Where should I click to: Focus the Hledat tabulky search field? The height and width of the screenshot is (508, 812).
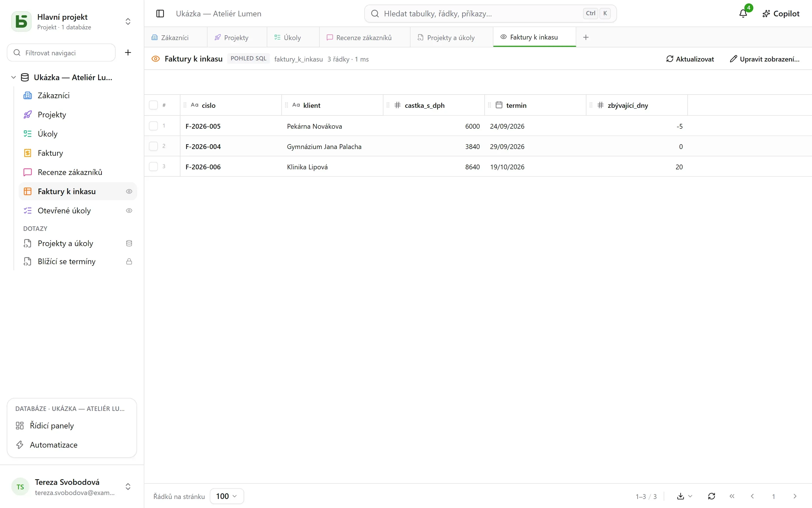point(490,14)
